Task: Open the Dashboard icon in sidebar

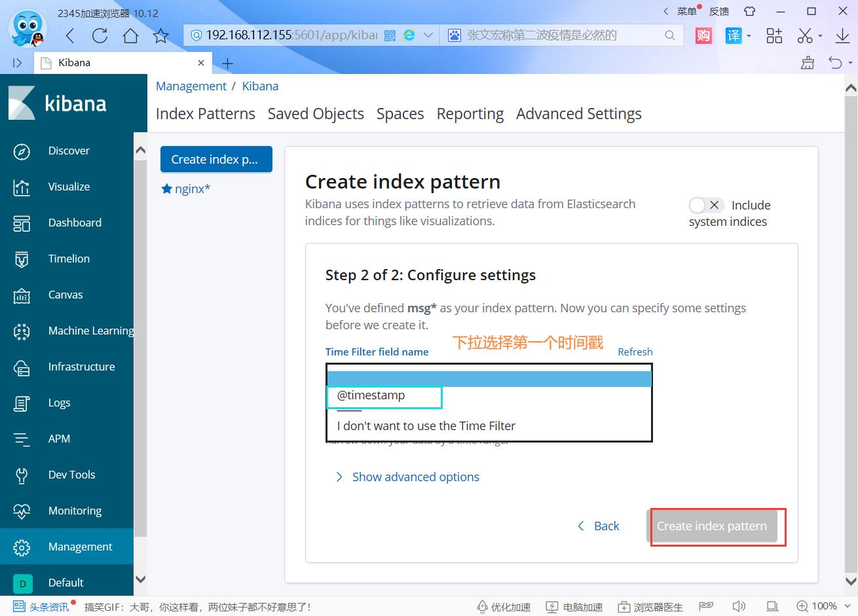Action: (x=22, y=223)
